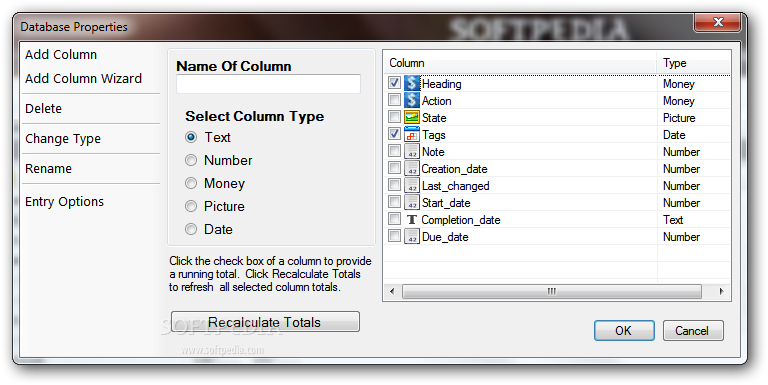Click the Column header in the list
Image resolution: width=768 pixels, height=385 pixels.
click(520, 63)
